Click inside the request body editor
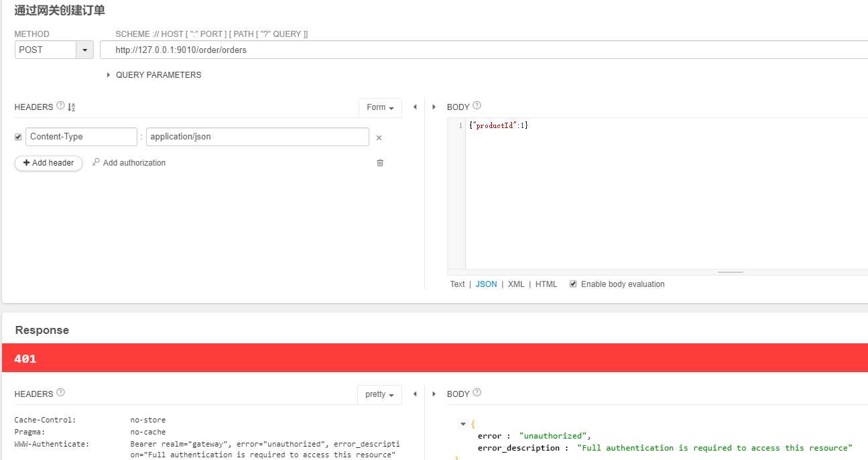868x460 pixels. coord(666,194)
